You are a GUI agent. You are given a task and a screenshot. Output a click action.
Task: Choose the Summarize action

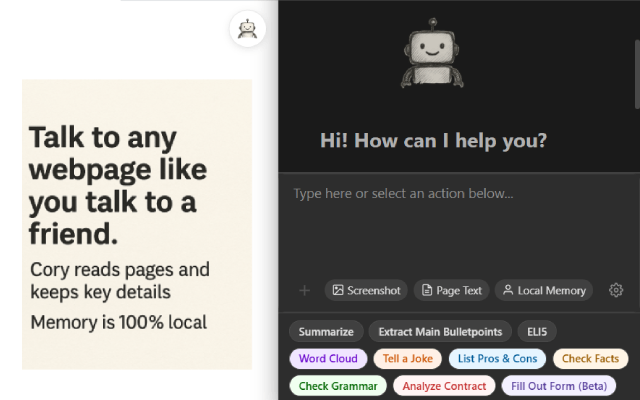point(326,331)
